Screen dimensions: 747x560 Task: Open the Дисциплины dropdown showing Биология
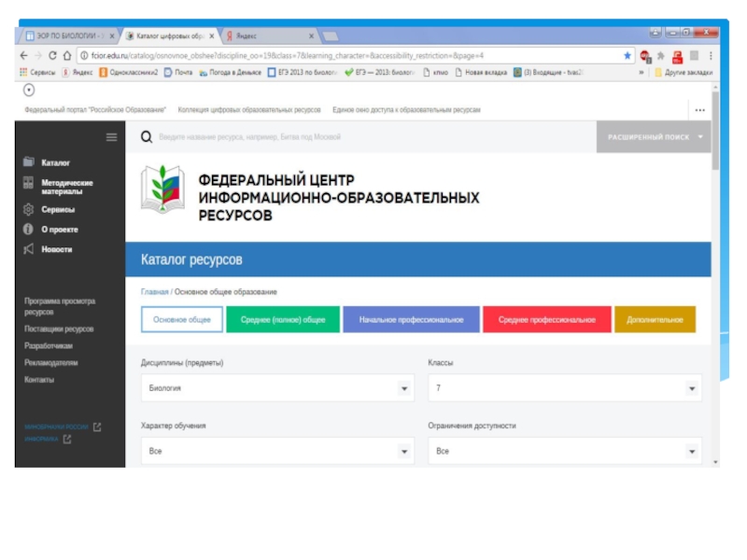277,388
